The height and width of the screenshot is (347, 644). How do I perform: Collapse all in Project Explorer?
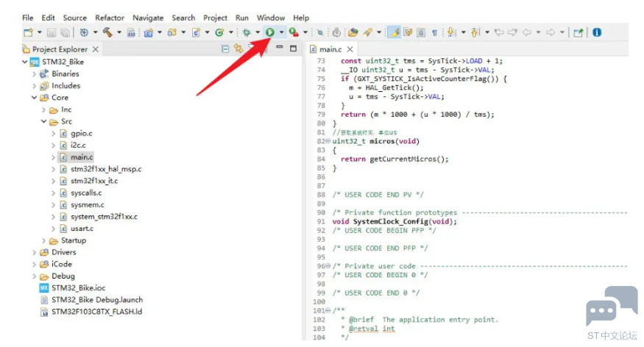click(225, 49)
